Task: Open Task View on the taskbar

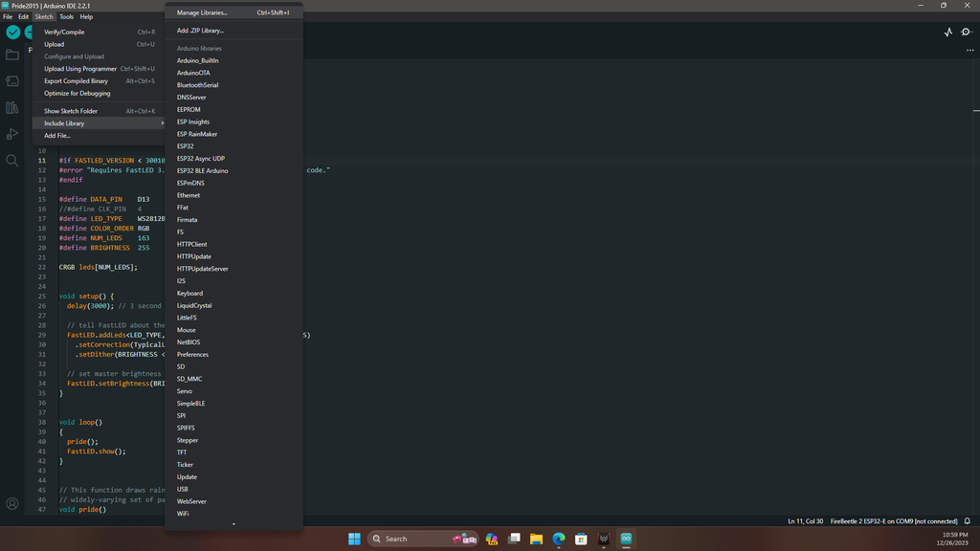Action: [x=514, y=539]
